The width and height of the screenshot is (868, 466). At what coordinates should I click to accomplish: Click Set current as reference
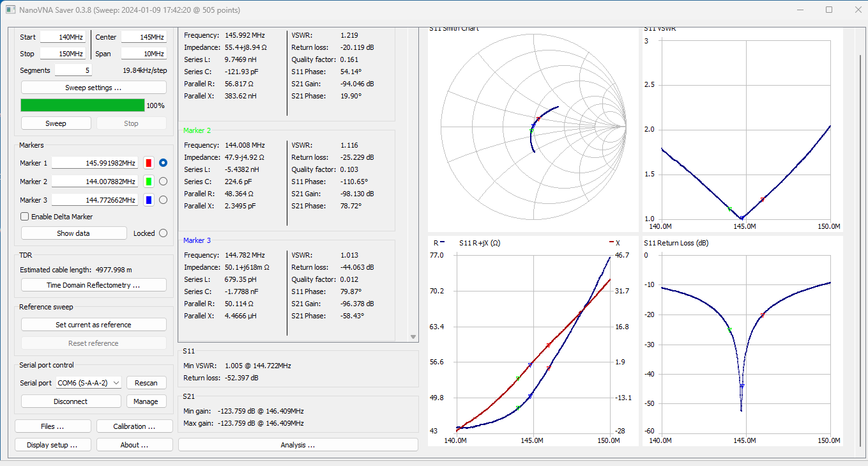93,325
